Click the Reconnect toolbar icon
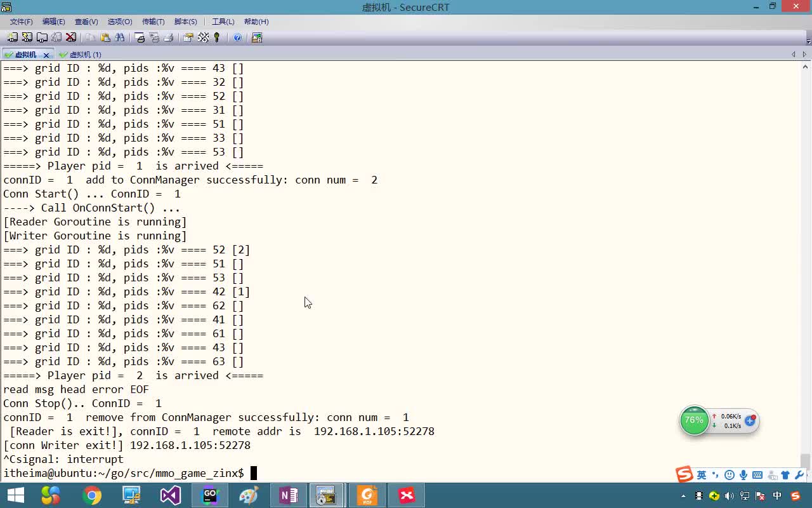The width and height of the screenshot is (812, 508). point(56,37)
